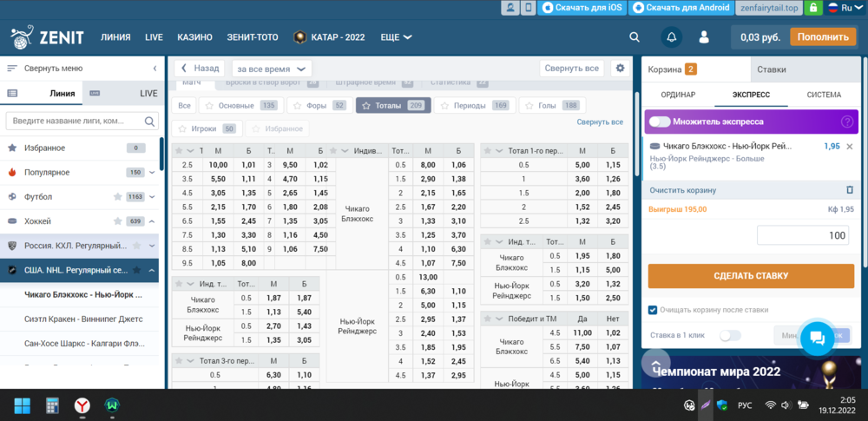Image resolution: width=868 pixels, height=421 pixels.
Task: Click Пополнить button
Action: 823,37
